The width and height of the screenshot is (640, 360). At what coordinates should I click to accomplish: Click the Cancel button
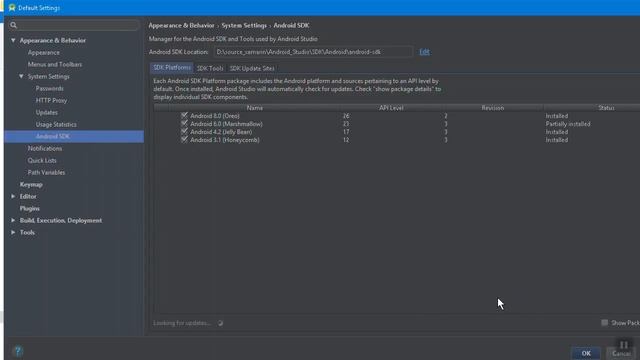(x=621, y=353)
